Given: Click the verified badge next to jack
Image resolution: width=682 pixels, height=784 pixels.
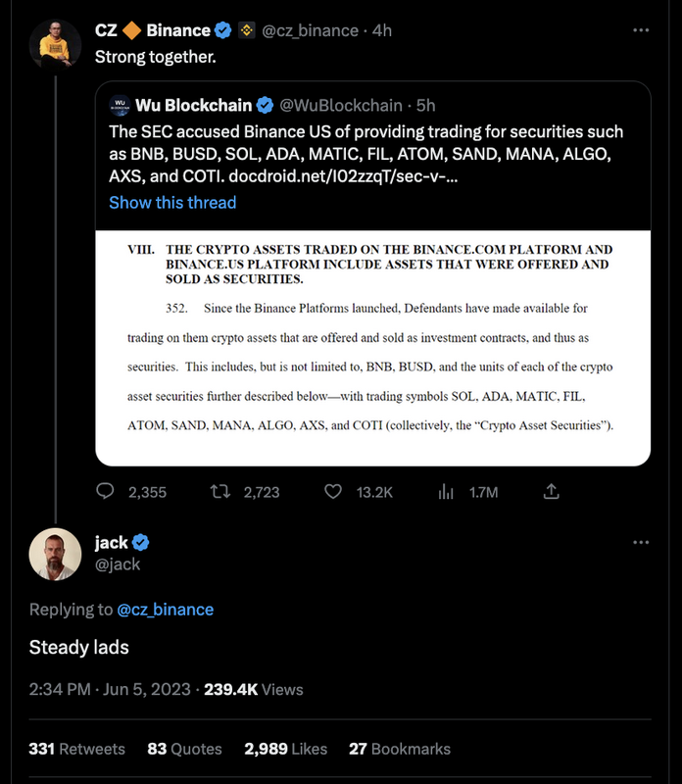Looking at the screenshot, I should coord(141,543).
